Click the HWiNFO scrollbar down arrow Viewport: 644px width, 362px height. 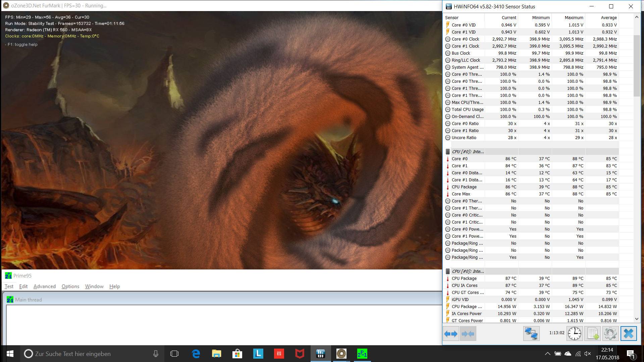637,319
